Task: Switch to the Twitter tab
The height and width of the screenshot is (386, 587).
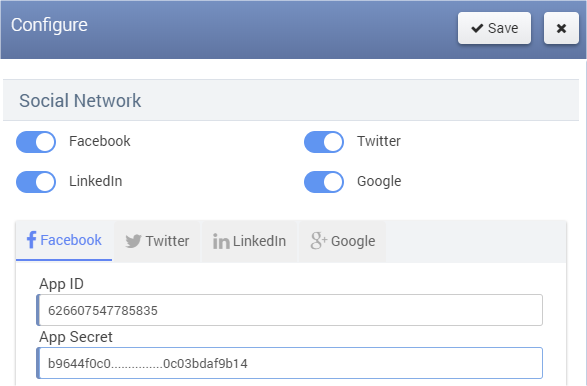Action: 157,241
